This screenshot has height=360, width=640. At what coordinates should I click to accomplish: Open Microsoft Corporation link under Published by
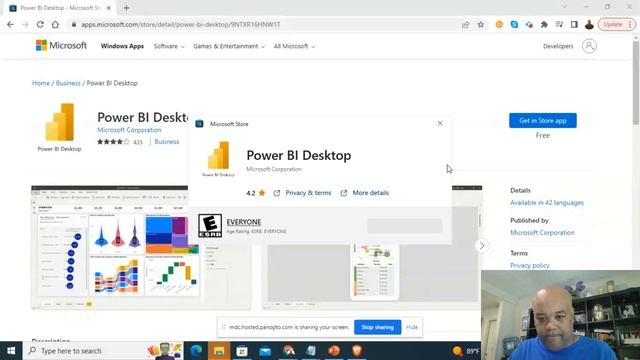[542, 233]
